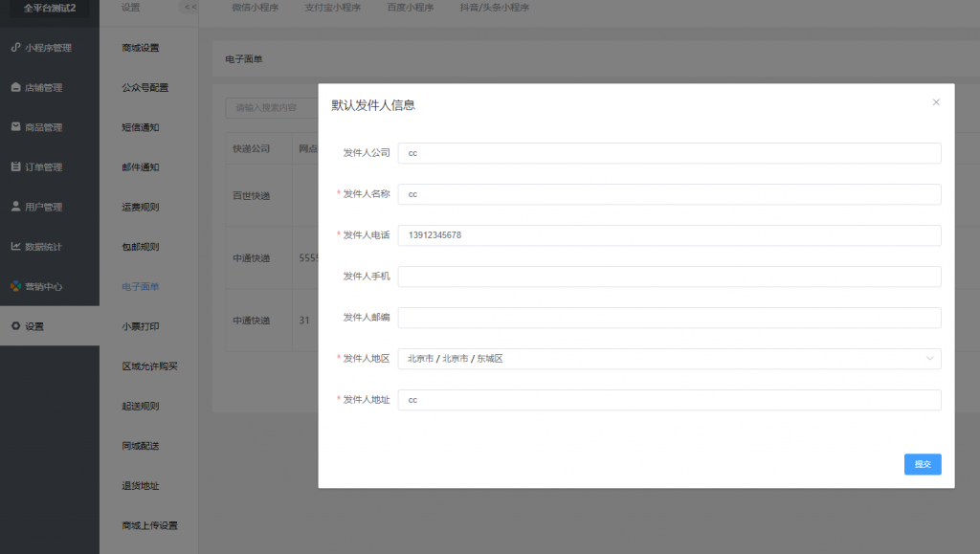
Task: Click the 小程序管理 link icon in sidebar
Action: point(15,48)
